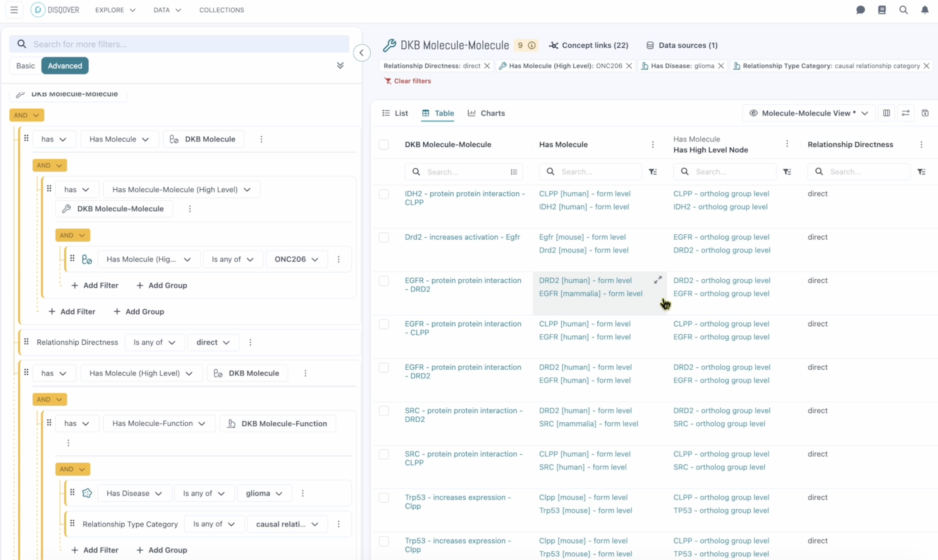The height and width of the screenshot is (560, 938).
Task: Focus the Search for more filters field
Action: point(179,44)
